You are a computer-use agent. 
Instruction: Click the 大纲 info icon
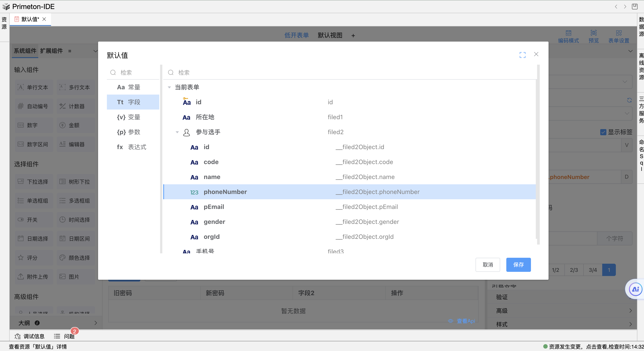(37, 323)
